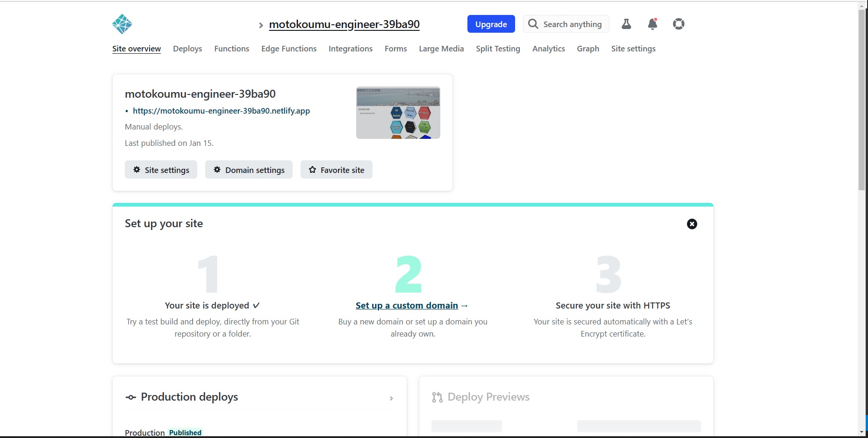Expand the breadcrumb chevron before site name

(x=261, y=25)
